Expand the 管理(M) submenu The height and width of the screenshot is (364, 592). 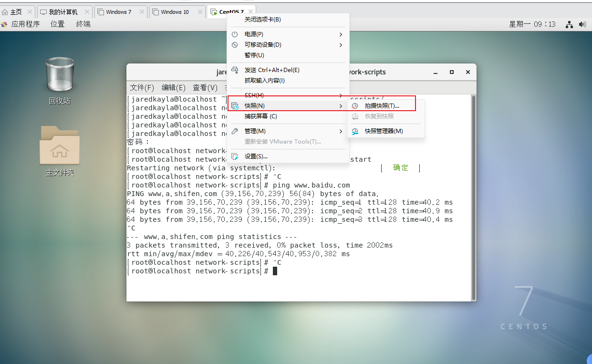pos(288,131)
